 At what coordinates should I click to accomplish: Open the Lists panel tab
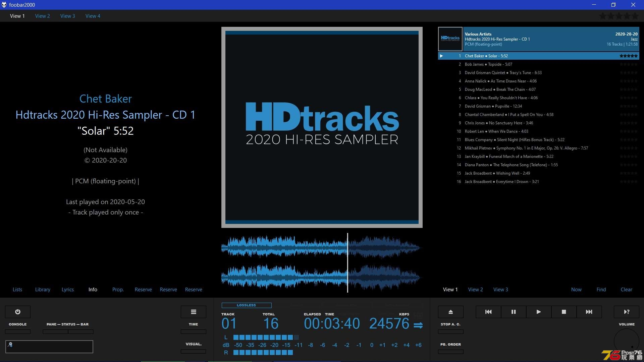click(17, 290)
